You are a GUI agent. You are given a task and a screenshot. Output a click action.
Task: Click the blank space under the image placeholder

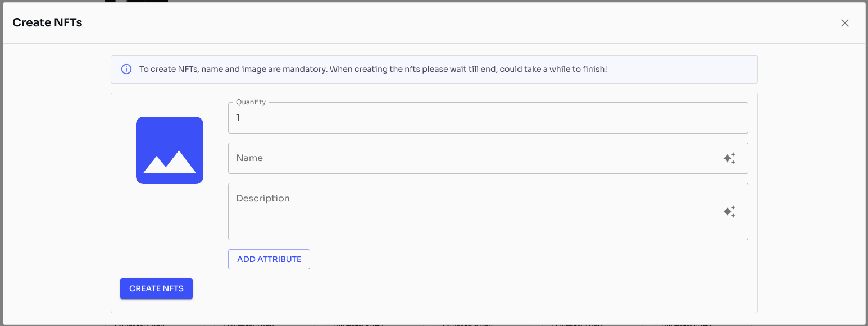click(x=170, y=224)
